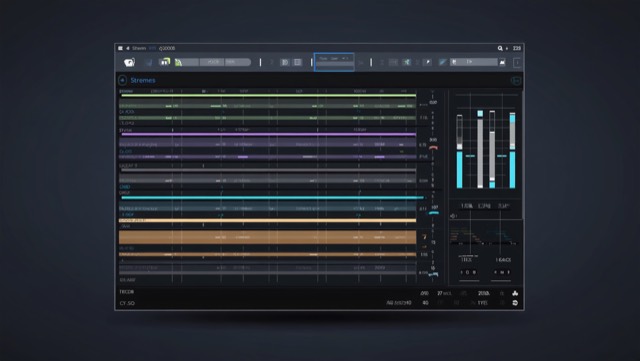
Task: Click the search magnifier icon in the title bar
Action: (x=500, y=48)
